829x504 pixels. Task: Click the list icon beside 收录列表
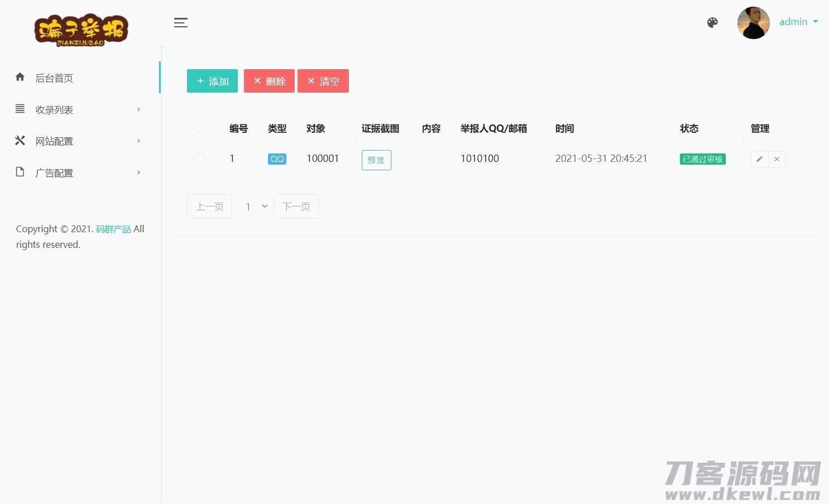pos(20,109)
